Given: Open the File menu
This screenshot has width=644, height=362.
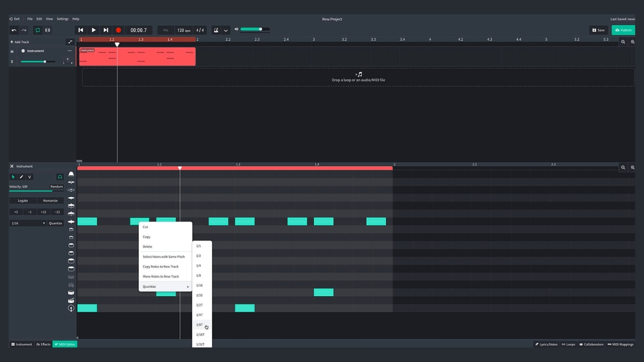Looking at the screenshot, I should (x=30, y=19).
